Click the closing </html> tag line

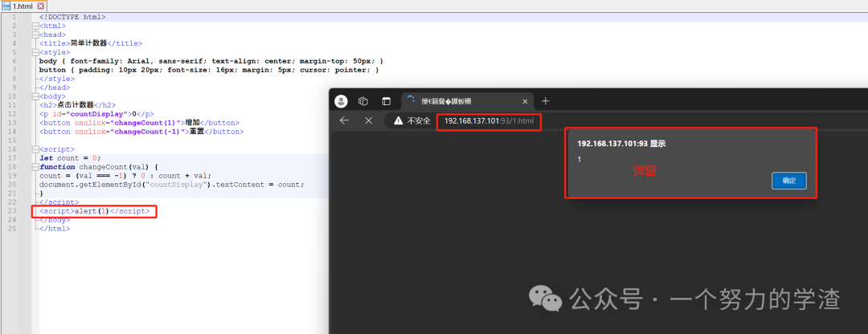(x=55, y=228)
